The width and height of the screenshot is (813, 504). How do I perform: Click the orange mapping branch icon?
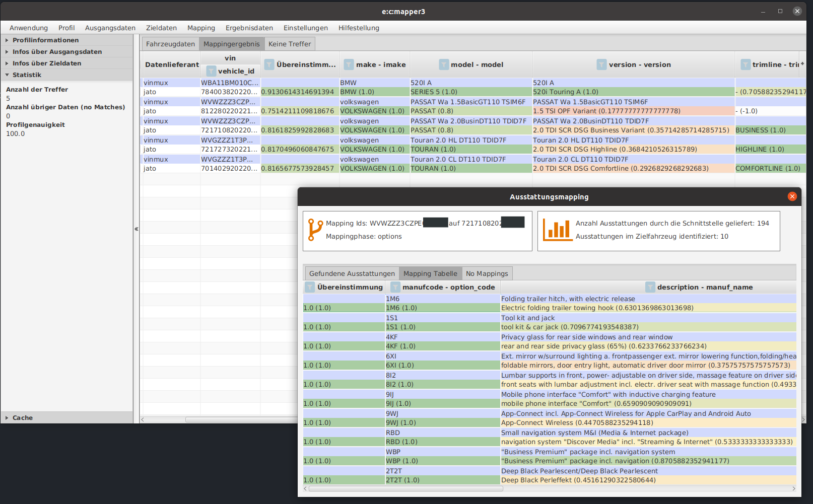pyautogui.click(x=315, y=230)
